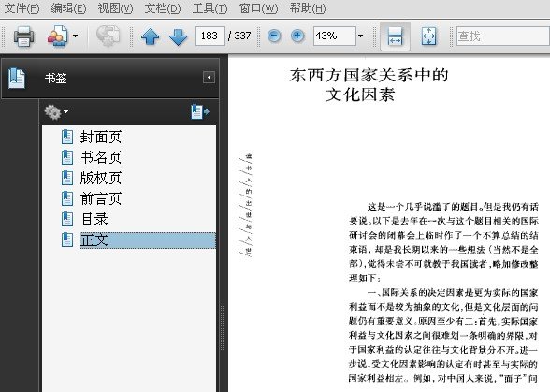This screenshot has height=392, width=550.
Task: Open the 视图(V) menu
Action: point(115,8)
